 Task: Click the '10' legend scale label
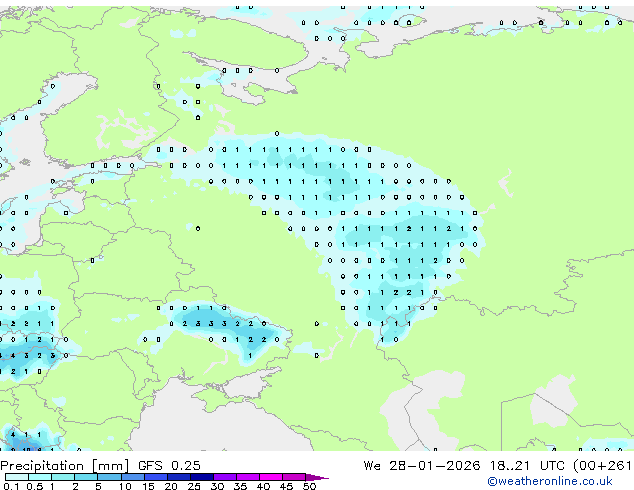pyautogui.click(x=125, y=486)
